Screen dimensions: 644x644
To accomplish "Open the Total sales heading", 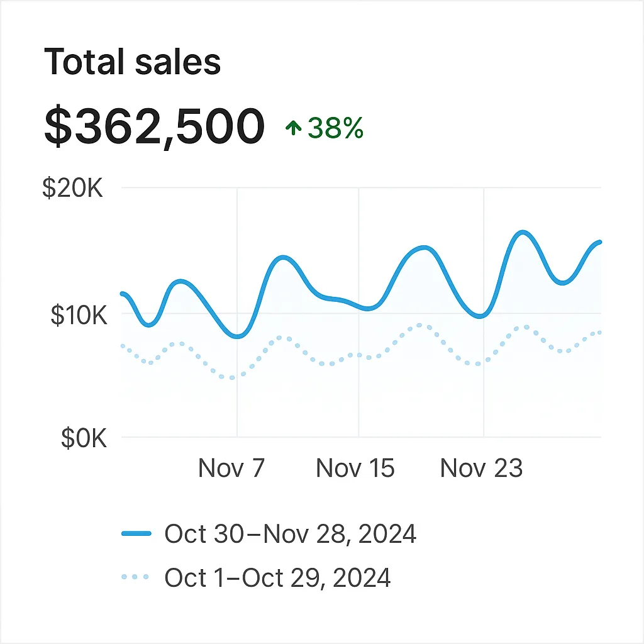I will (133, 62).
